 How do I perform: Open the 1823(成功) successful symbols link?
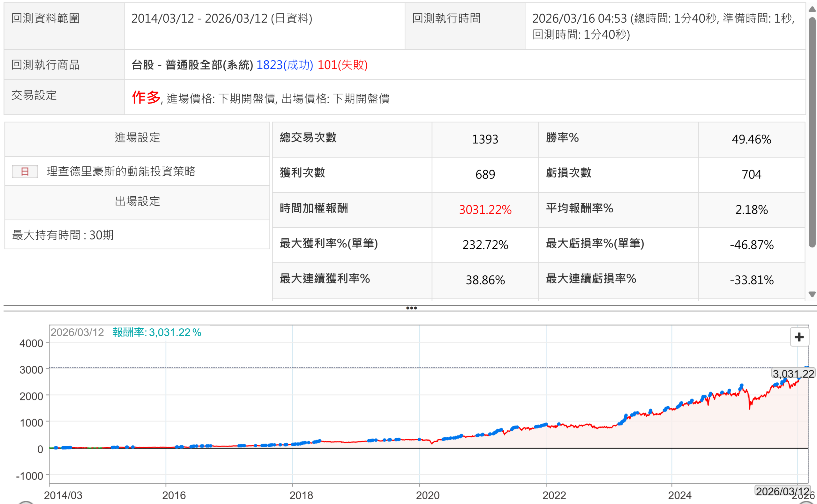click(285, 65)
